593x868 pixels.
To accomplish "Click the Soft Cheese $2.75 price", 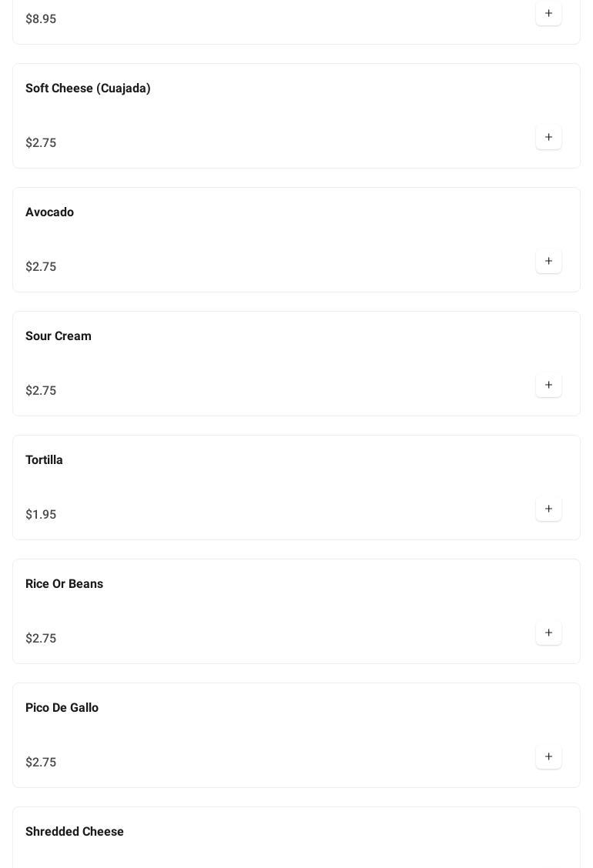I will (x=41, y=143).
